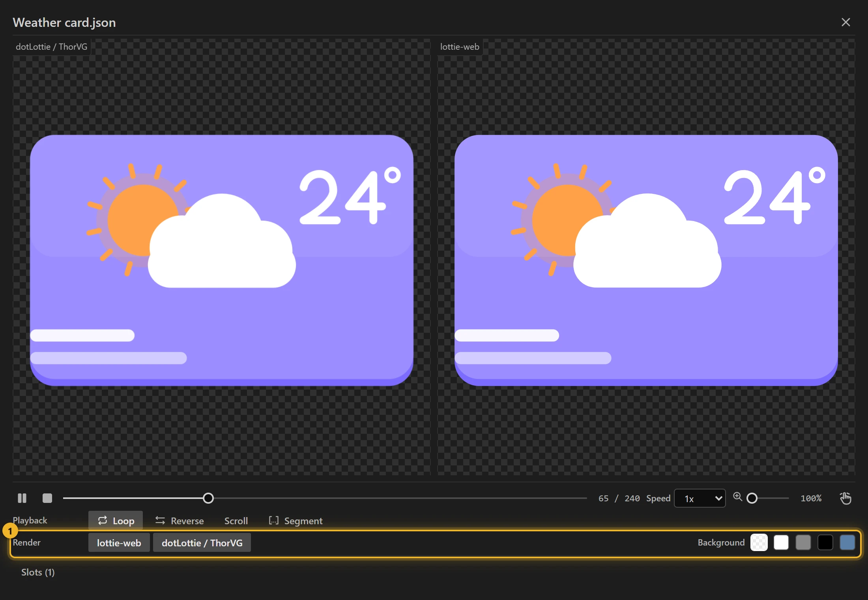Screen dimensions: 868x600
Task: Click the Speed label
Action: point(658,498)
